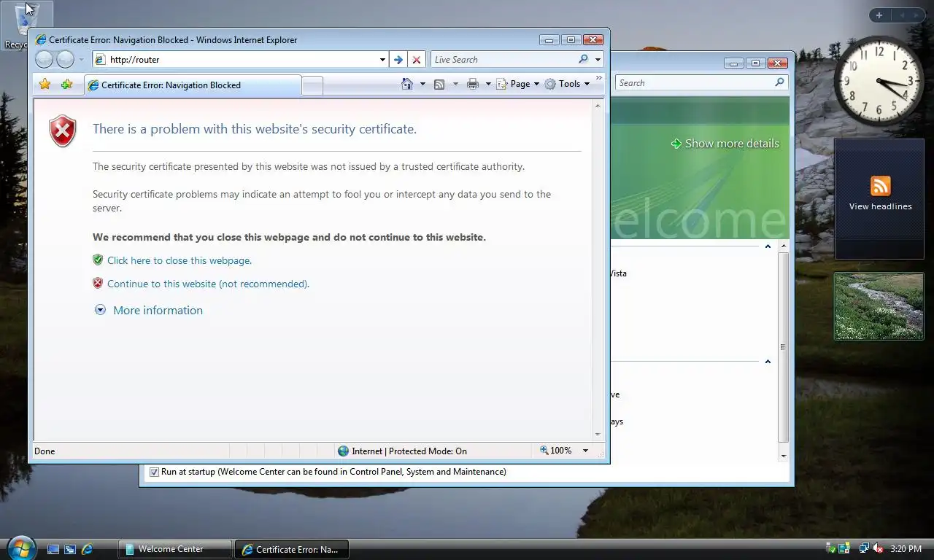Screen dimensions: 934x560
Task: Open the Live Search options dropdown
Action: pos(598,60)
